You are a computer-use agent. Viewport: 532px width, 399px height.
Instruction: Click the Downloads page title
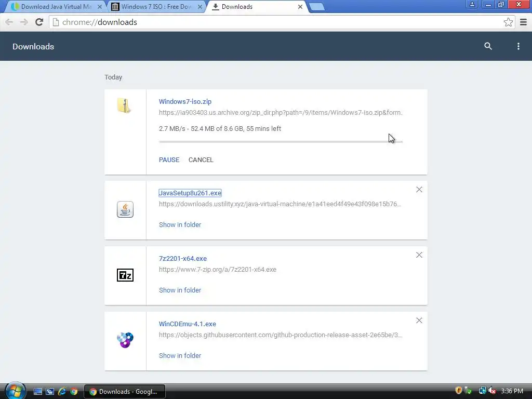[x=33, y=46]
